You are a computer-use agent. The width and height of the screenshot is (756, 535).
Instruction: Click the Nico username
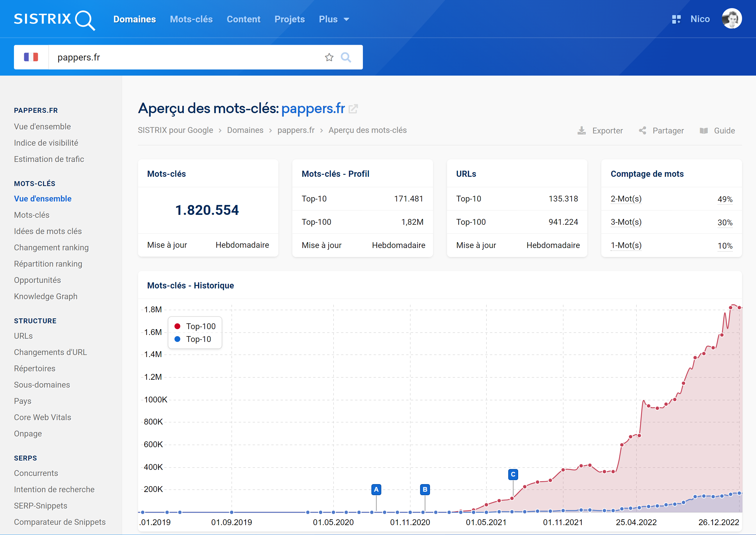pyautogui.click(x=700, y=19)
